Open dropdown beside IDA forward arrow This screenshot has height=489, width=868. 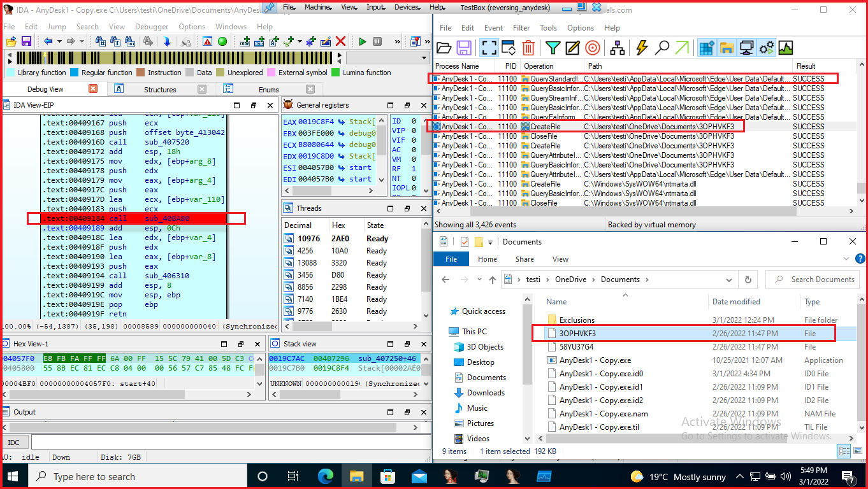(81, 41)
